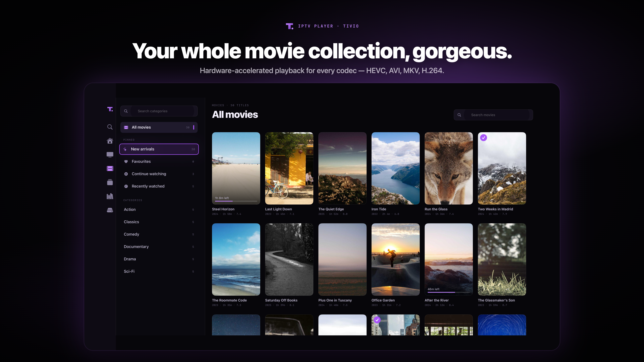Viewport: 644px width, 362px height.
Task: Click the '46m left' label
Action: point(433,289)
